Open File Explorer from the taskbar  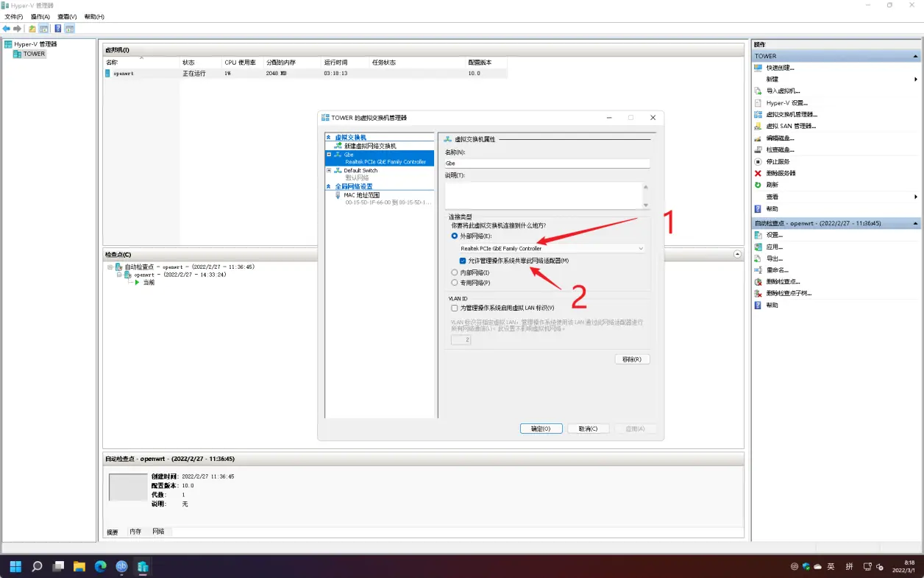click(x=79, y=566)
